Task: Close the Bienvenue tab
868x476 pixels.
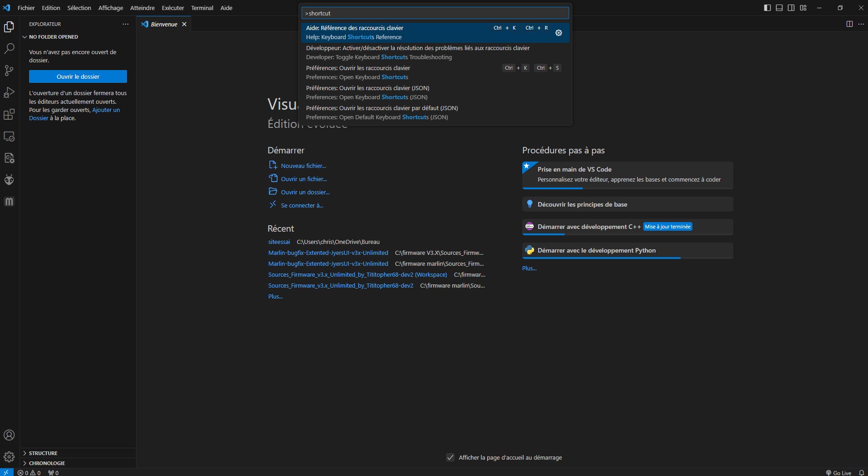Action: [x=184, y=24]
